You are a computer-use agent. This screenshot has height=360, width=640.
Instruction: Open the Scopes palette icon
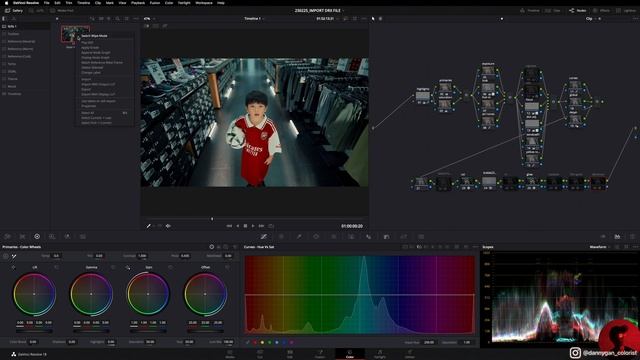(617, 236)
